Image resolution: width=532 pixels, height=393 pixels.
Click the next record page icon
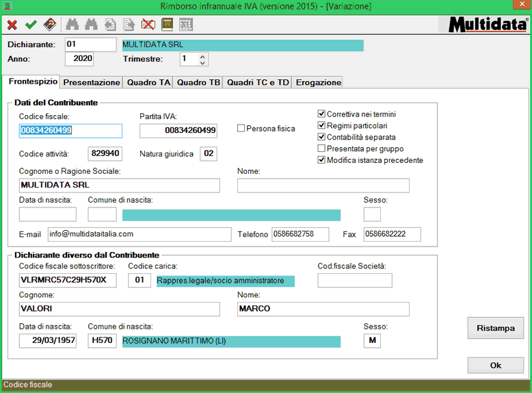point(129,25)
